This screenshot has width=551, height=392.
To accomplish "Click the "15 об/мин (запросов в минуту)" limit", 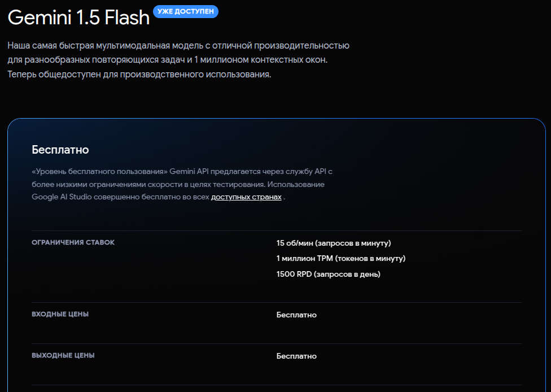I will [334, 243].
